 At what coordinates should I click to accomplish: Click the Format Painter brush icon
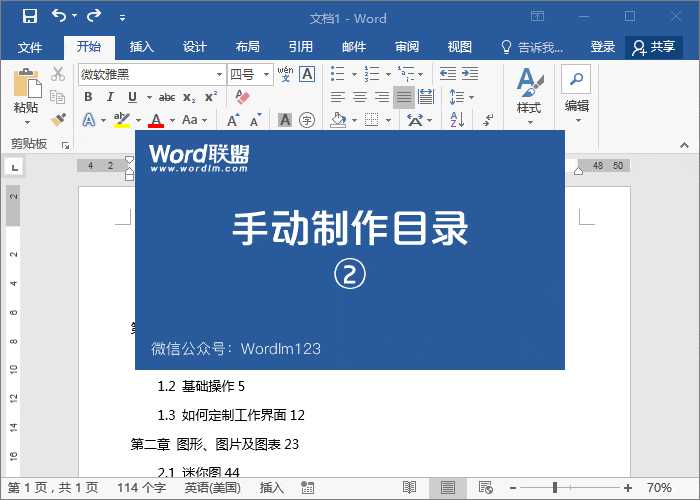pos(58,119)
